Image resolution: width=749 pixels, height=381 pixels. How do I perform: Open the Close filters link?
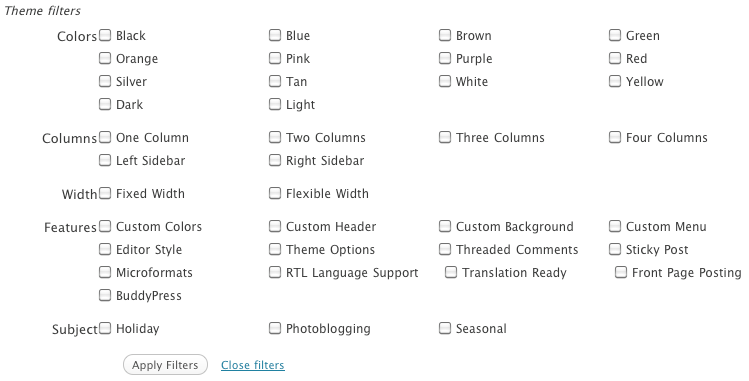coord(253,365)
